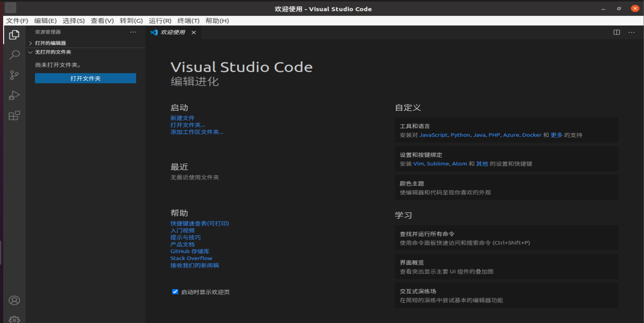The width and height of the screenshot is (644, 323).
Task: Restore the Visual Studio Code window size
Action: click(619, 9)
